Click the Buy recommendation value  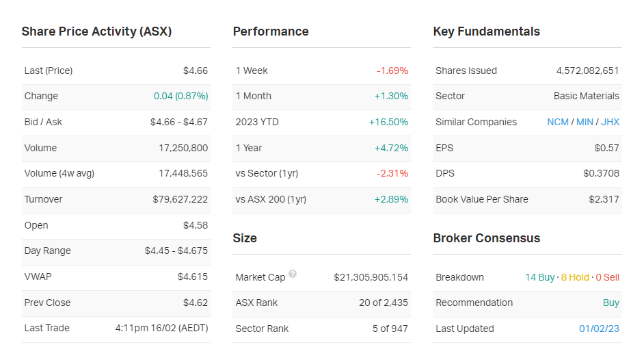pos(611,303)
